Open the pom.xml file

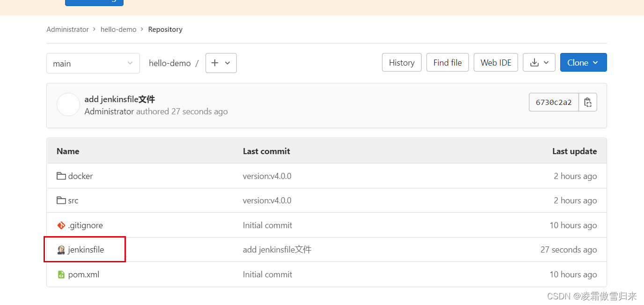[84, 275]
